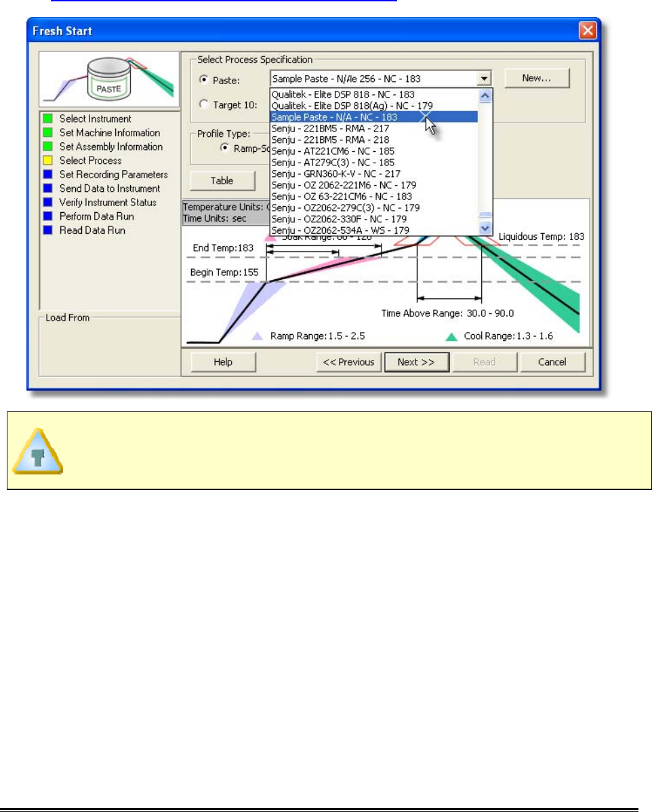The height and width of the screenshot is (812, 652).
Task: Pick Qualitek - Elite DSP 818(Ag) - NC - 179
Action: (x=374, y=106)
